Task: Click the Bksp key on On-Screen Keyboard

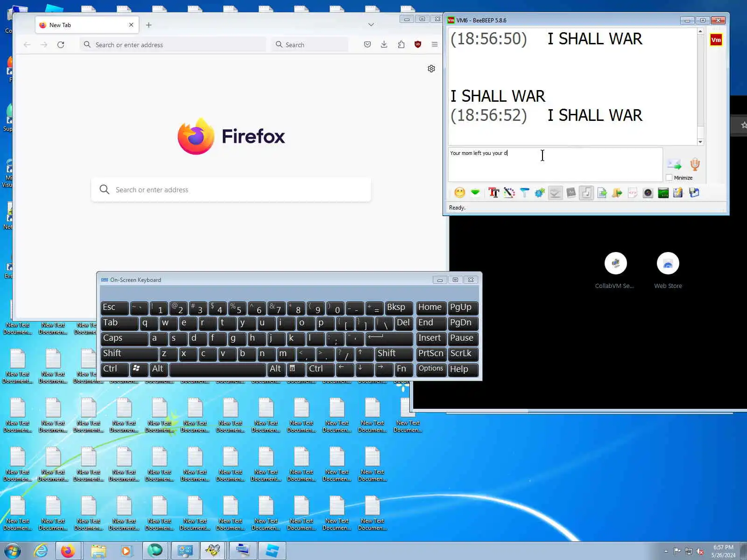Action: coord(399,308)
